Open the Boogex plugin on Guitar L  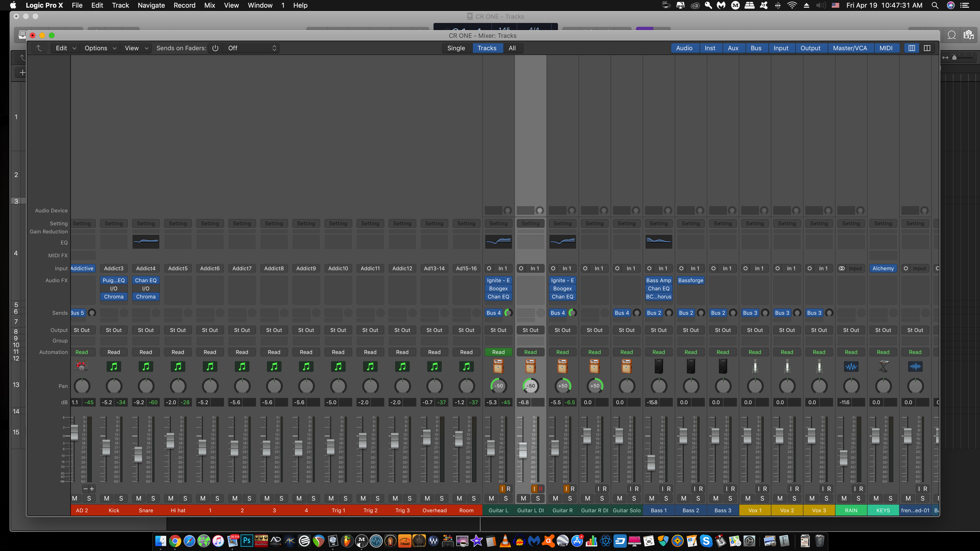point(498,289)
